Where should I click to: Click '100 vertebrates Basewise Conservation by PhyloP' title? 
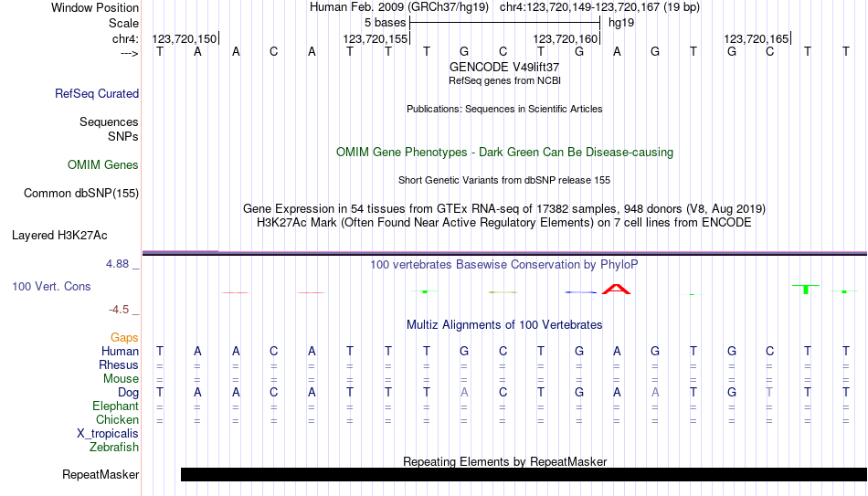tap(504, 265)
